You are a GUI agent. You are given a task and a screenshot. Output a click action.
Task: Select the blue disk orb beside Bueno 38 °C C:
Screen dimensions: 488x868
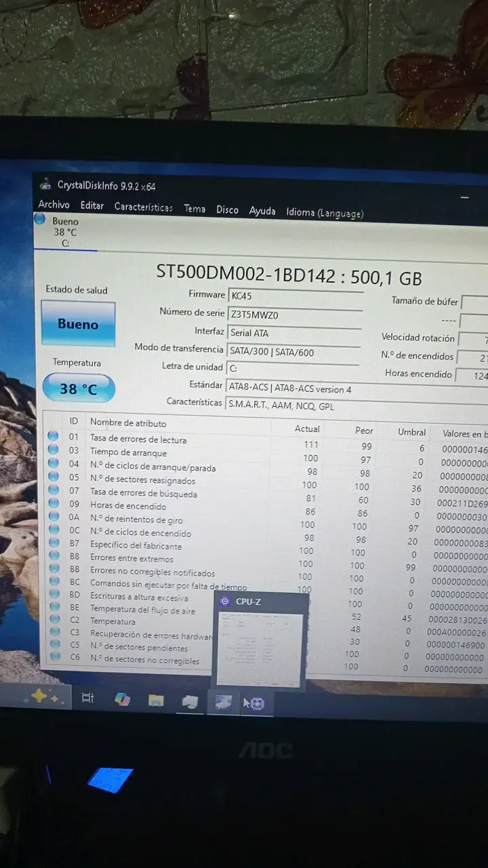40,220
